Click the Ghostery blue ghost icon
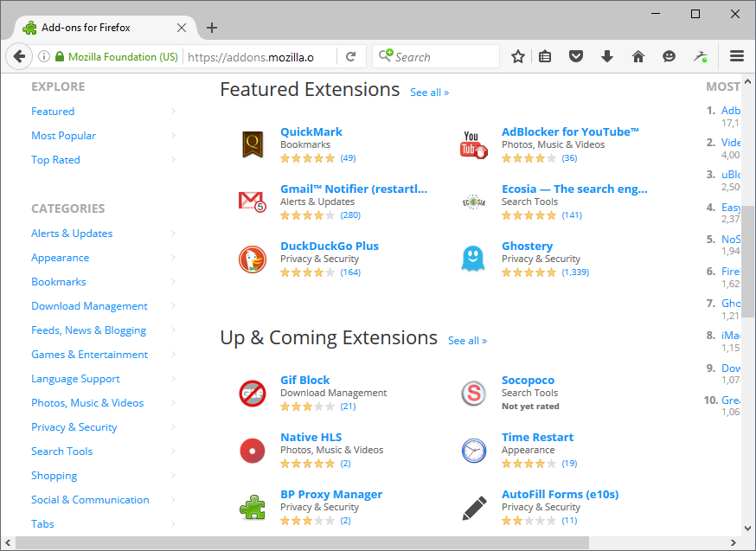The height and width of the screenshot is (551, 756). 473,259
